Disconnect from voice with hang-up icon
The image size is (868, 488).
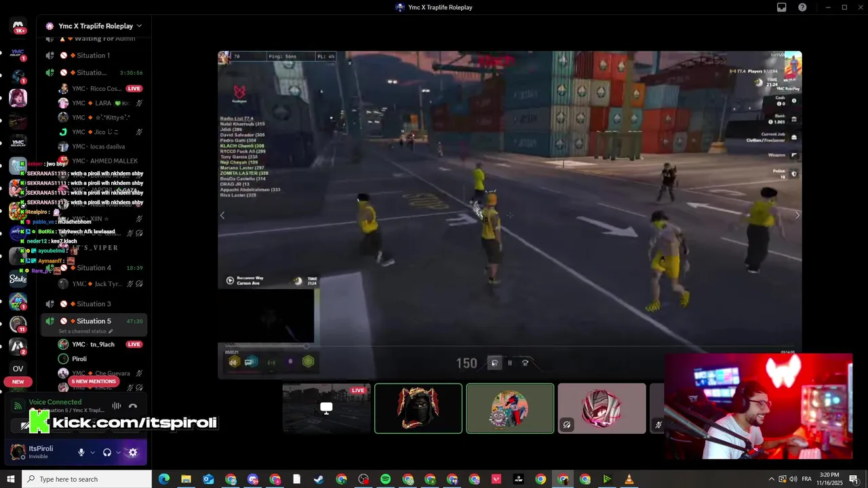(x=133, y=406)
